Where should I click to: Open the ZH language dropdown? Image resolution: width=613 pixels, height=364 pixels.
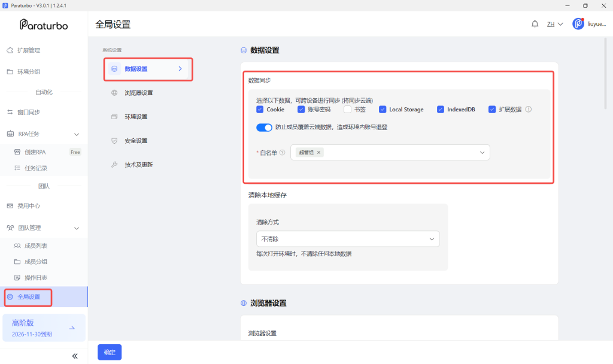[555, 24]
